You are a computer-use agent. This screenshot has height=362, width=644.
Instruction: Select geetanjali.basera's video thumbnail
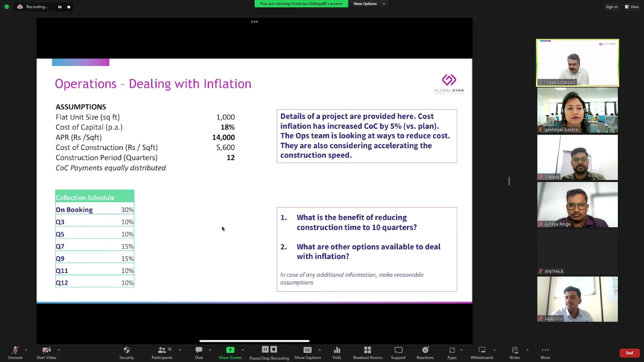coord(577,110)
